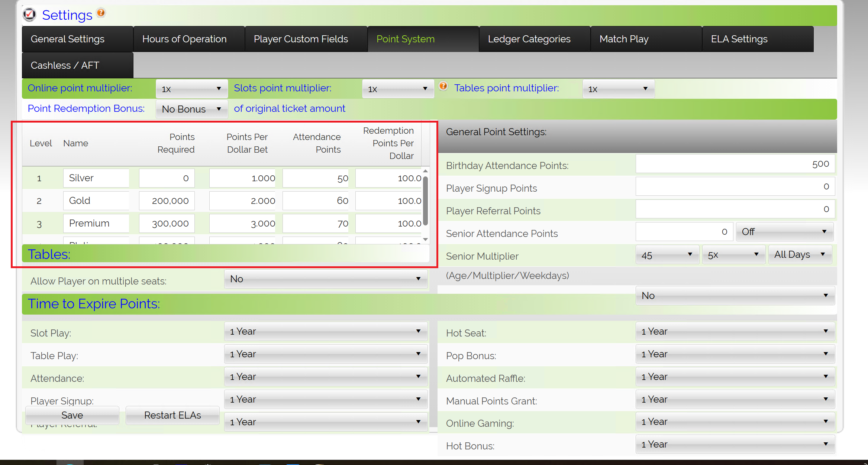Open Player Signup expiry dropdown
This screenshot has height=465, width=868.
[326, 399]
